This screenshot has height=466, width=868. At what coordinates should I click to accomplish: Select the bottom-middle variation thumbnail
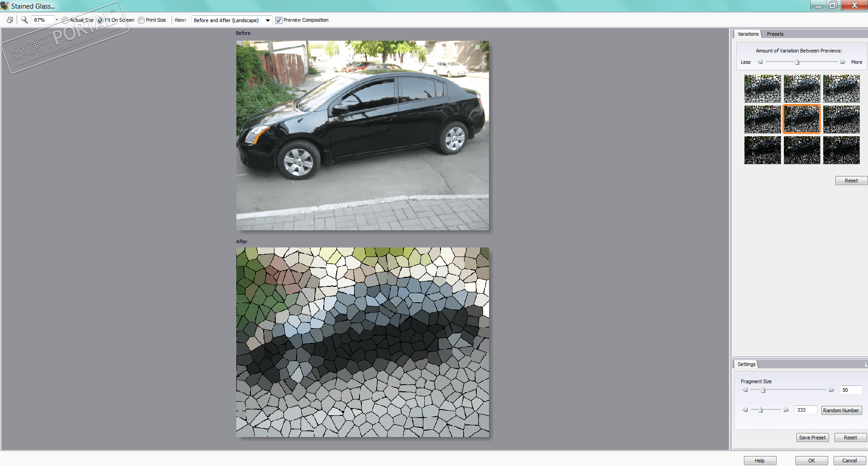tap(802, 150)
